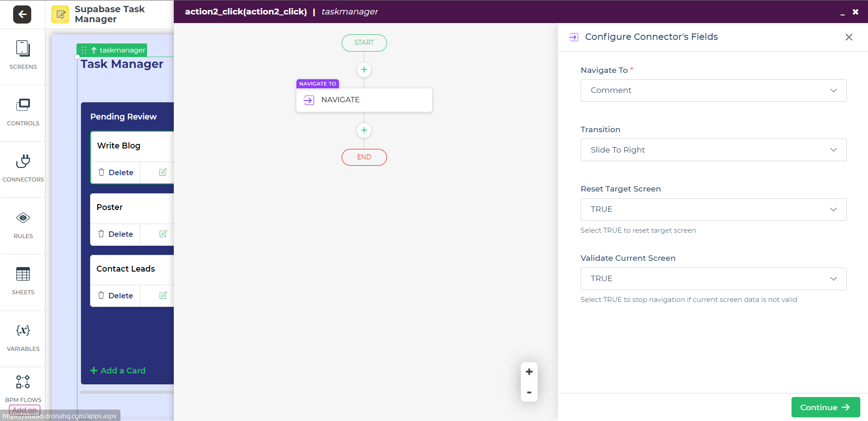Select the NAVIGATE action block
The image size is (868, 421).
(x=364, y=100)
